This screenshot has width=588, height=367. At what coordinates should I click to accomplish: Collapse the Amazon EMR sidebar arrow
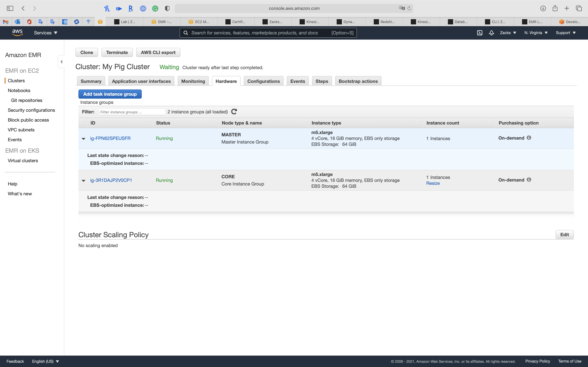coord(61,62)
